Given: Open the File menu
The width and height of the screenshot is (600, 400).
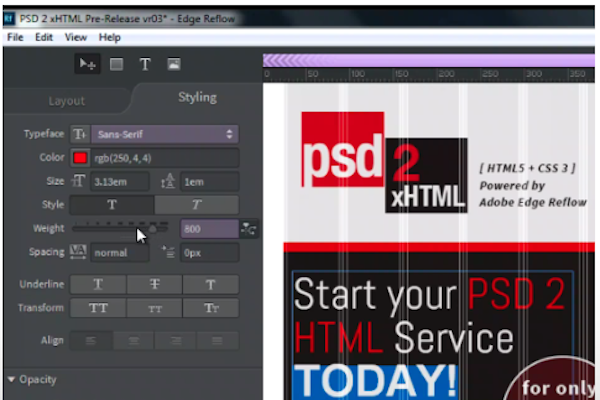Looking at the screenshot, I should point(15,37).
